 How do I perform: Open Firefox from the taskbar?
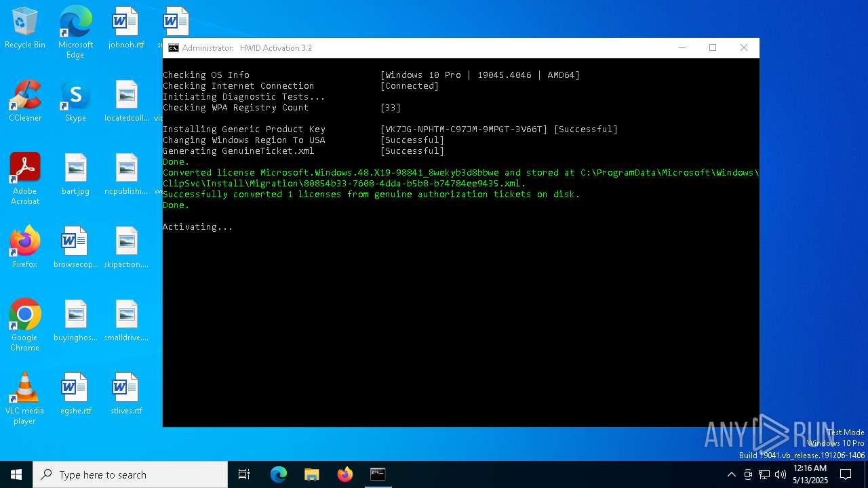(344, 474)
